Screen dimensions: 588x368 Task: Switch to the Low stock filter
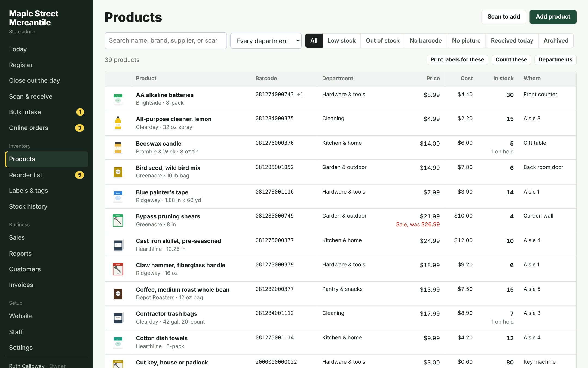tap(342, 41)
